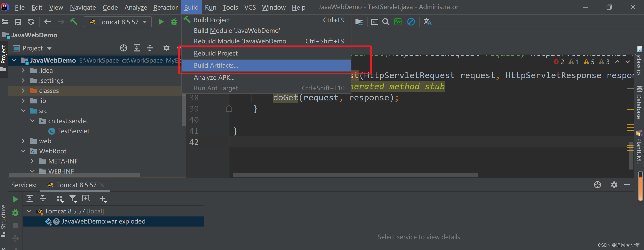
Task: Click the Run Anything toolbar icon
Action: tap(374, 22)
